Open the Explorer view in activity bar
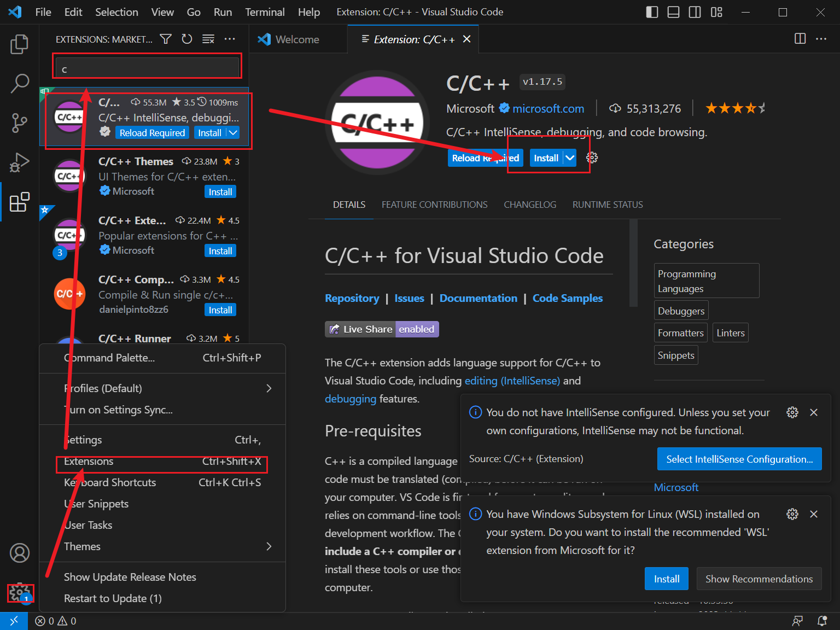This screenshot has height=630, width=840. point(20,44)
